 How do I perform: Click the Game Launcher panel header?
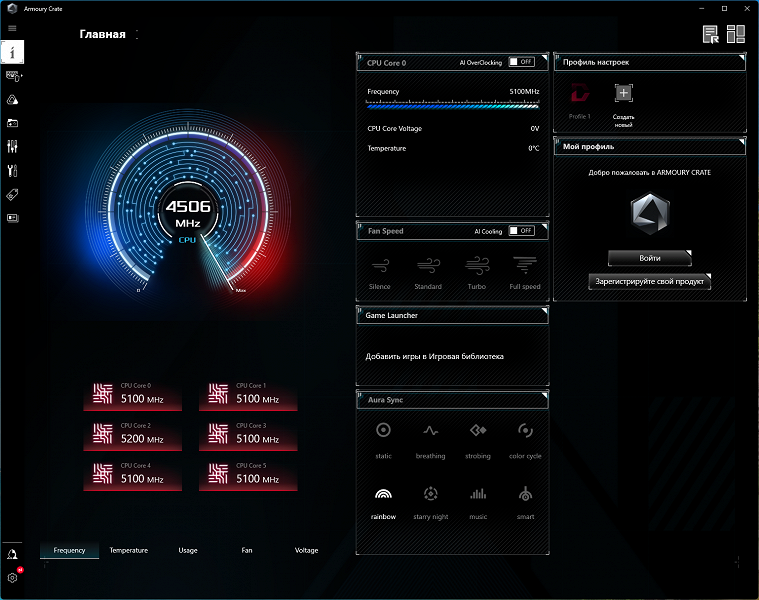[x=453, y=315]
